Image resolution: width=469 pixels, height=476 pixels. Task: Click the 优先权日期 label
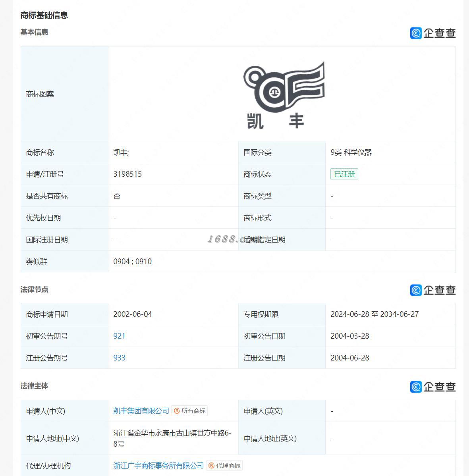[43, 218]
